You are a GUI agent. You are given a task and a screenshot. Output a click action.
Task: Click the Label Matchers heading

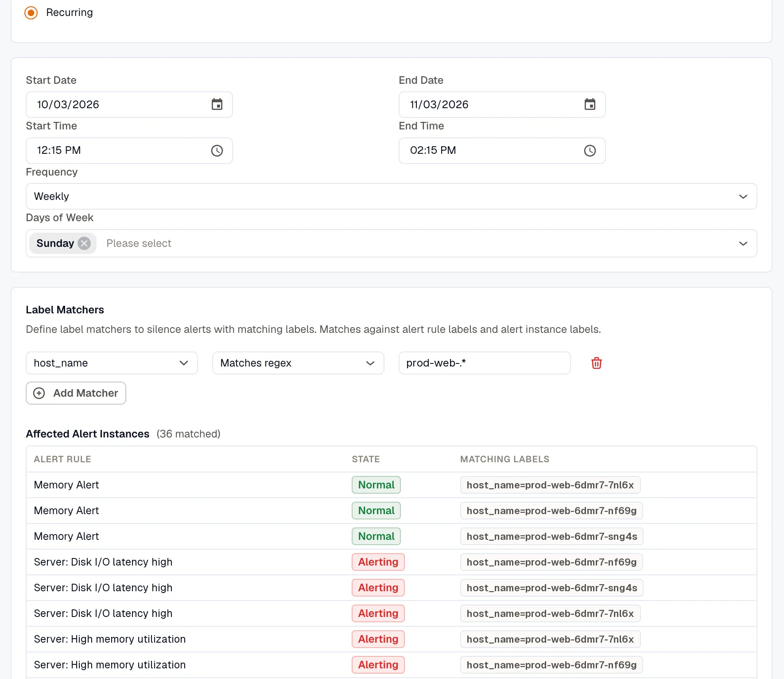coord(65,310)
